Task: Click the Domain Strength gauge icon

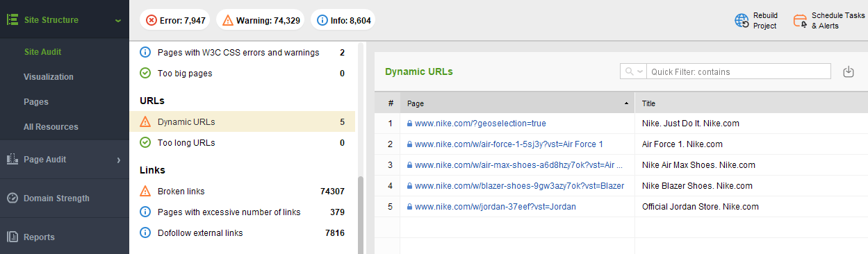Action: tap(12, 198)
